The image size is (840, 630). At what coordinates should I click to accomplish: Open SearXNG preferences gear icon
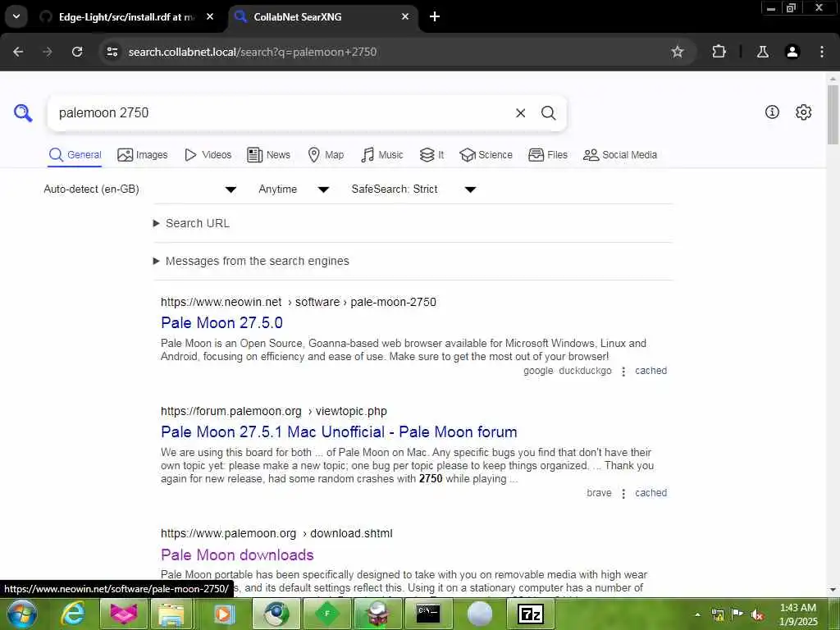[803, 112]
